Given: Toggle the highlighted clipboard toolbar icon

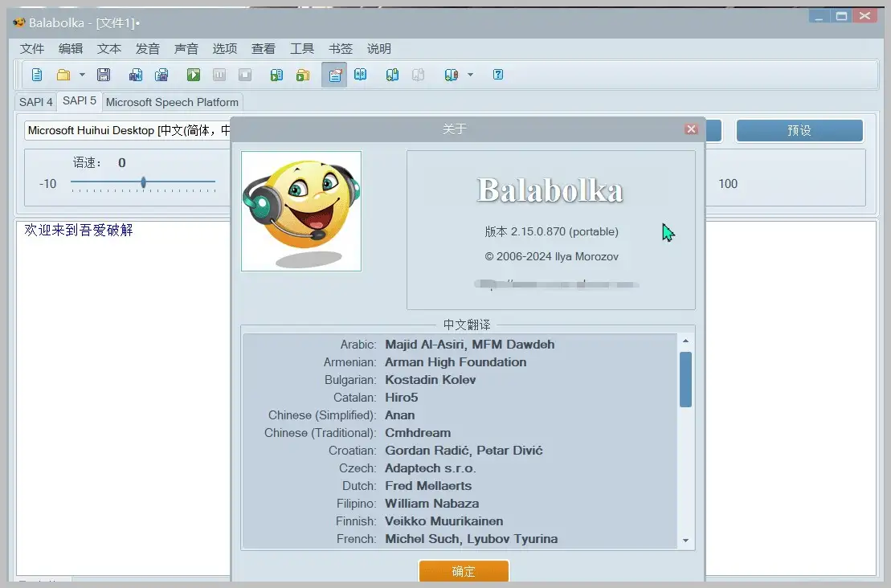Looking at the screenshot, I should (335, 75).
